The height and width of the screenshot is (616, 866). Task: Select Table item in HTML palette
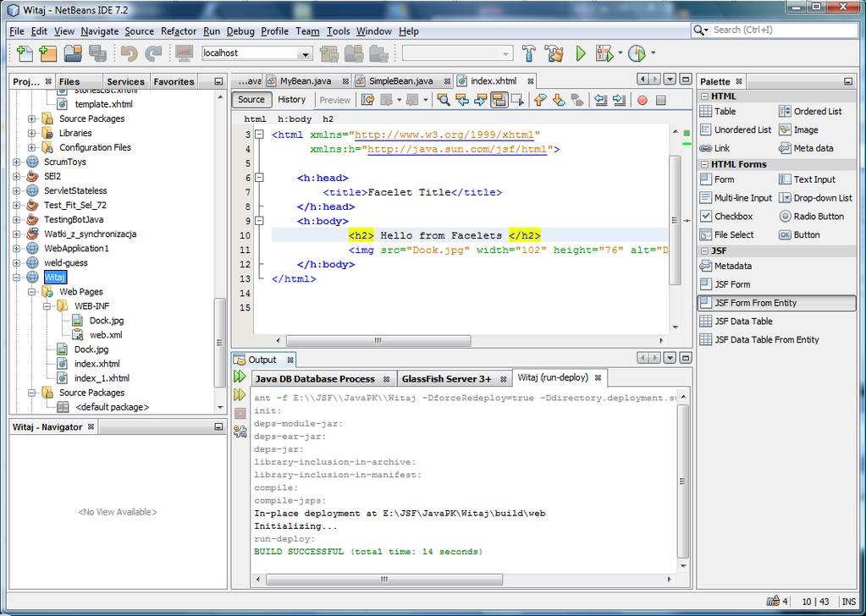(718, 112)
